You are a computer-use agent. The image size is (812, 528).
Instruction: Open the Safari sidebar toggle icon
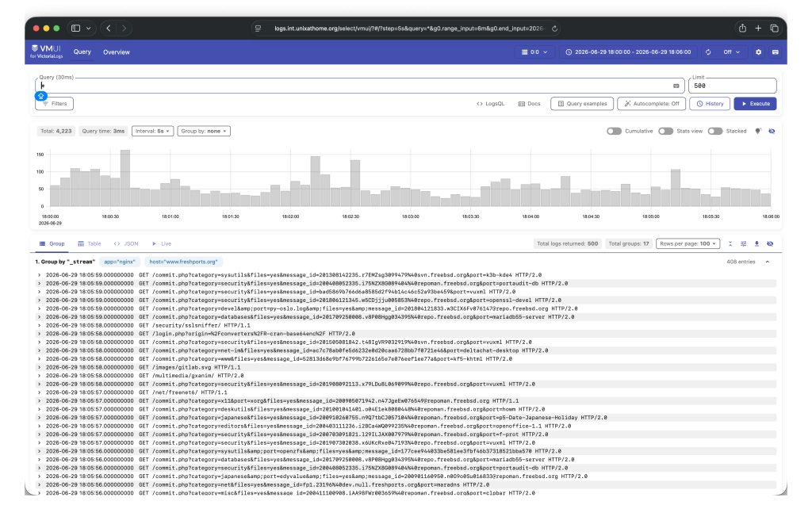click(75, 29)
